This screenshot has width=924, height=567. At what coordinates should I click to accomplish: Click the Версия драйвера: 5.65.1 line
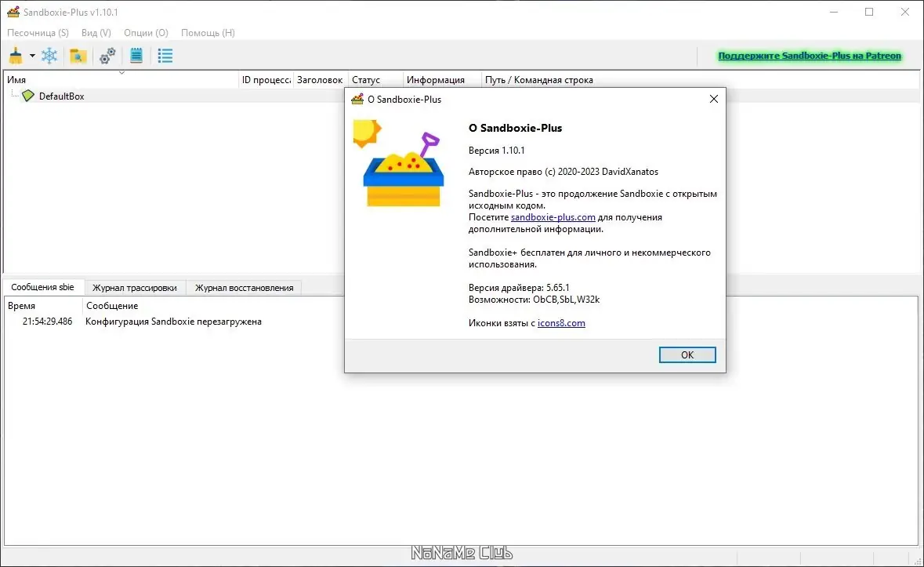pos(519,288)
